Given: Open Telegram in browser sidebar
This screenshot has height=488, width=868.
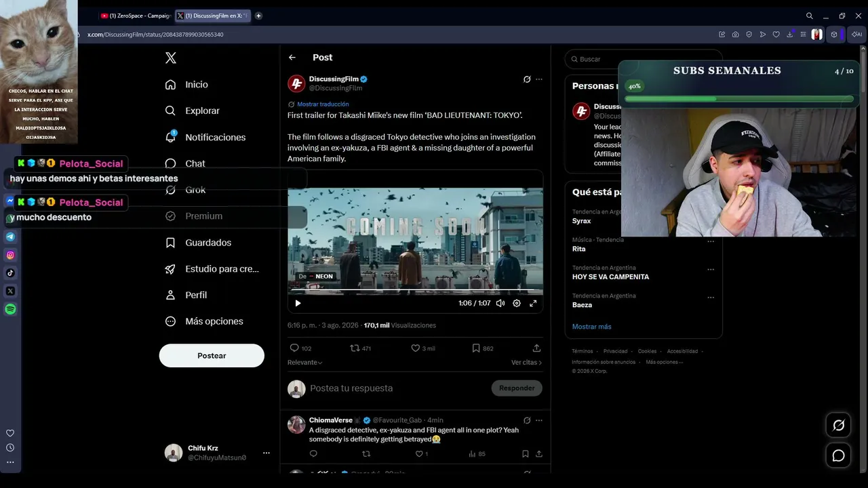Looking at the screenshot, I should [10, 237].
